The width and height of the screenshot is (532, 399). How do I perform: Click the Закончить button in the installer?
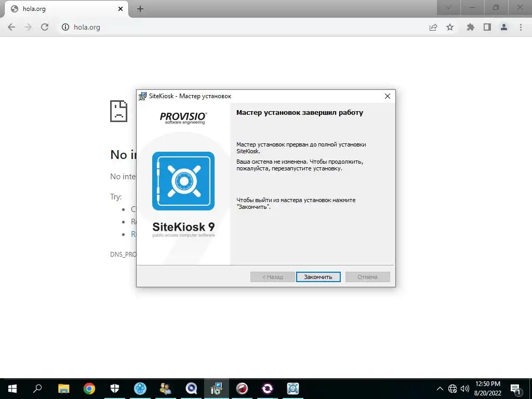318,277
